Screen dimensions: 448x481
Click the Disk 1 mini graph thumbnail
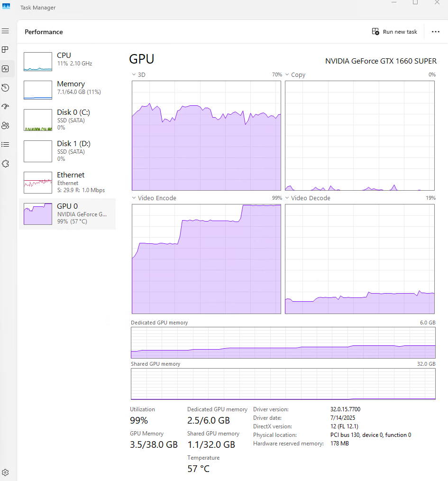(38, 151)
